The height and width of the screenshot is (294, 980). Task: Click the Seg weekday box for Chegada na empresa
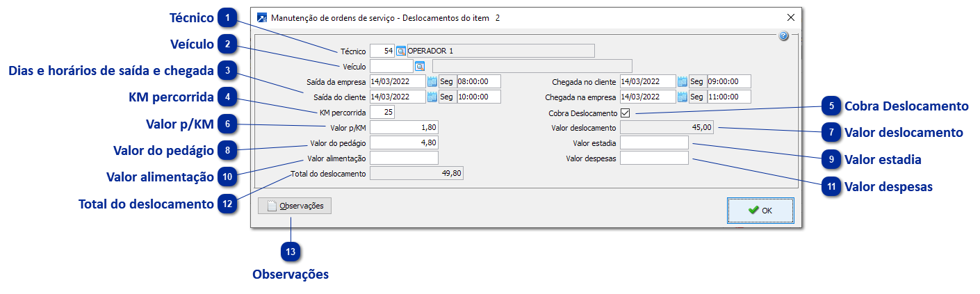click(x=697, y=97)
